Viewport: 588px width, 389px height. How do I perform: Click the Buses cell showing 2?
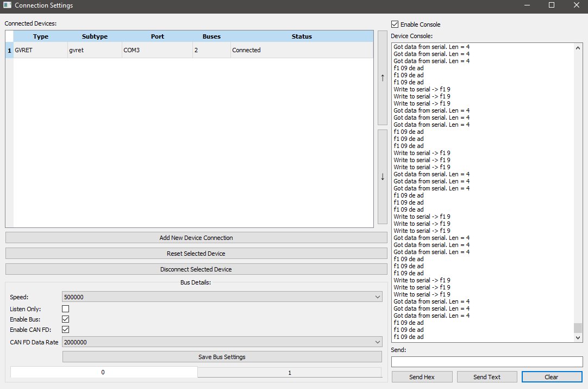211,50
